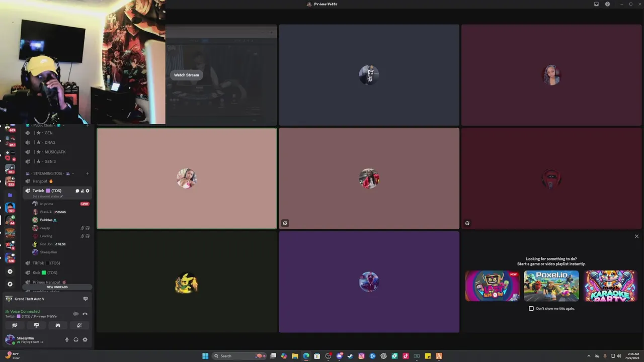Open the Help icon in title bar

607,4
